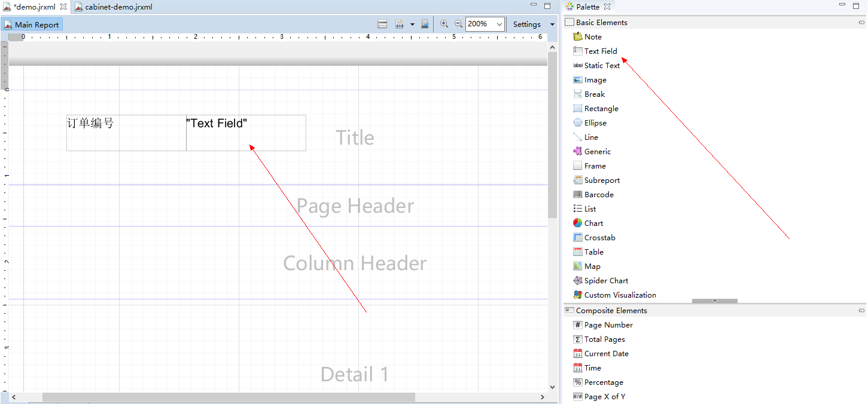Viewport: 868px width, 404px height.
Task: Select the Percentage composite element
Action: (598, 382)
